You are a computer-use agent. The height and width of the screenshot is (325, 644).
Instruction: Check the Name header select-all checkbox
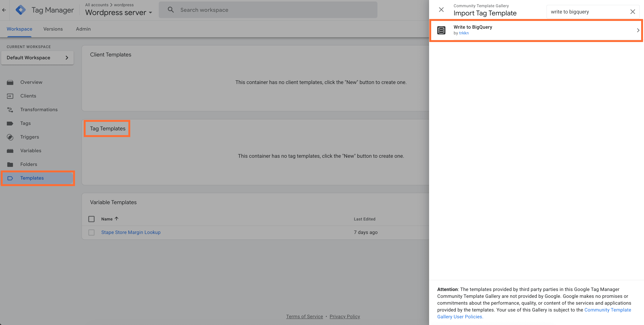[x=92, y=219]
